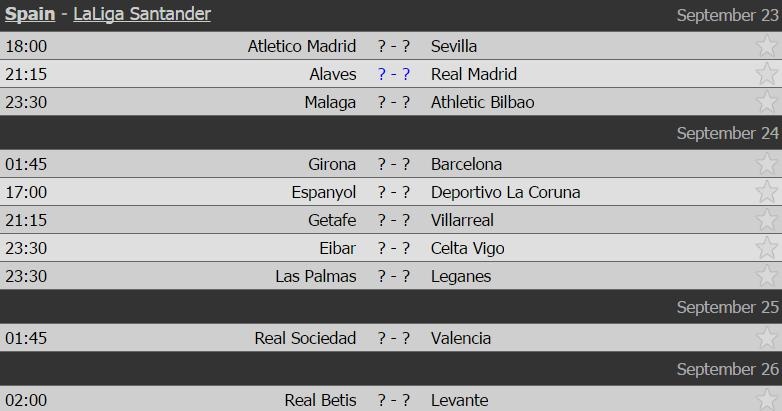Open the Spain country link
The image size is (782, 411).
(x=30, y=14)
